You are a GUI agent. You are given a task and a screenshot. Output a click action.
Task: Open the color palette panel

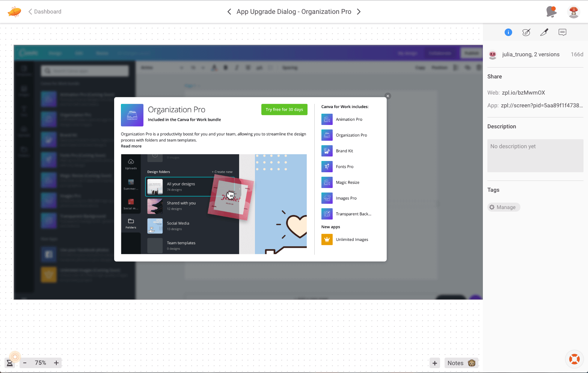pyautogui.click(x=526, y=32)
